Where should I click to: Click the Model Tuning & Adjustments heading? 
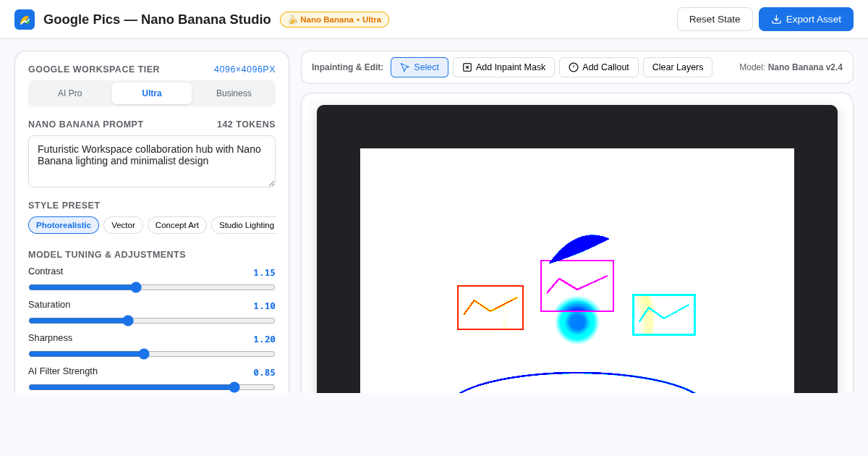point(107,255)
